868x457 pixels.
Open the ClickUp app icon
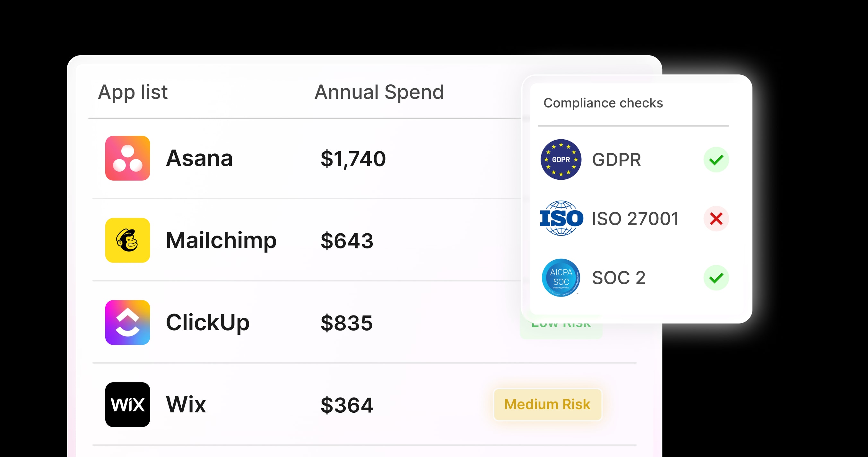coord(127,322)
